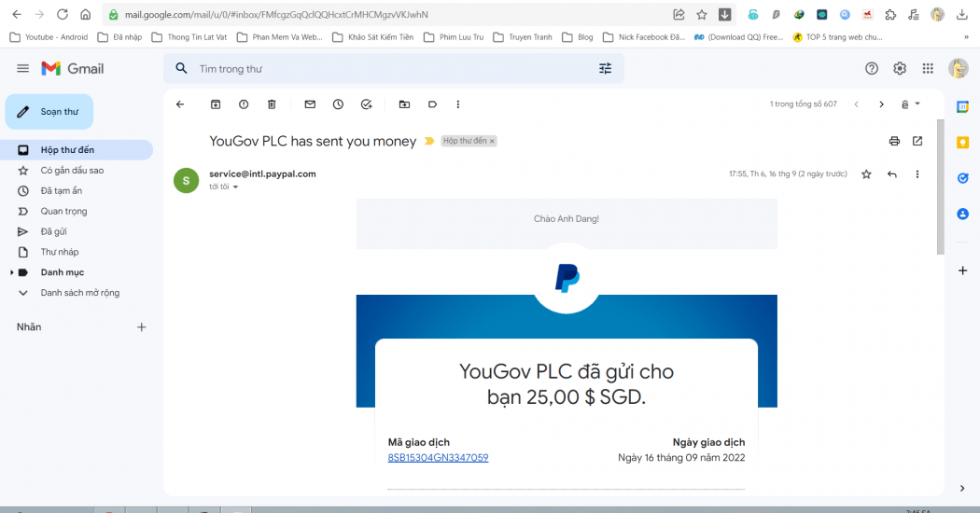The width and height of the screenshot is (980, 513).
Task: Open Google Keep side panel
Action: pos(962,143)
